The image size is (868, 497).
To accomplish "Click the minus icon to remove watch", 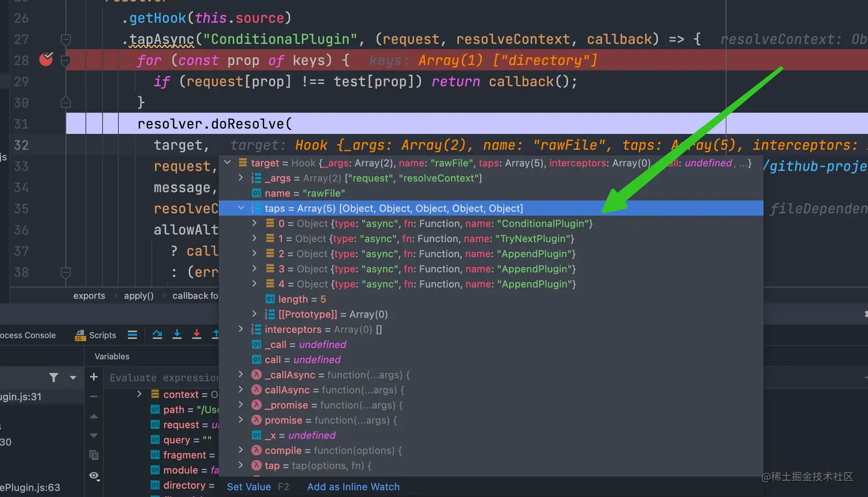I will [x=94, y=397].
